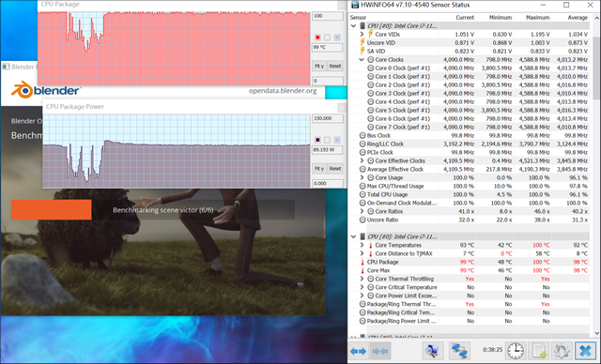The width and height of the screenshot is (601, 364).
Task: Click the 150.000 maximum value field
Action: click(x=328, y=118)
